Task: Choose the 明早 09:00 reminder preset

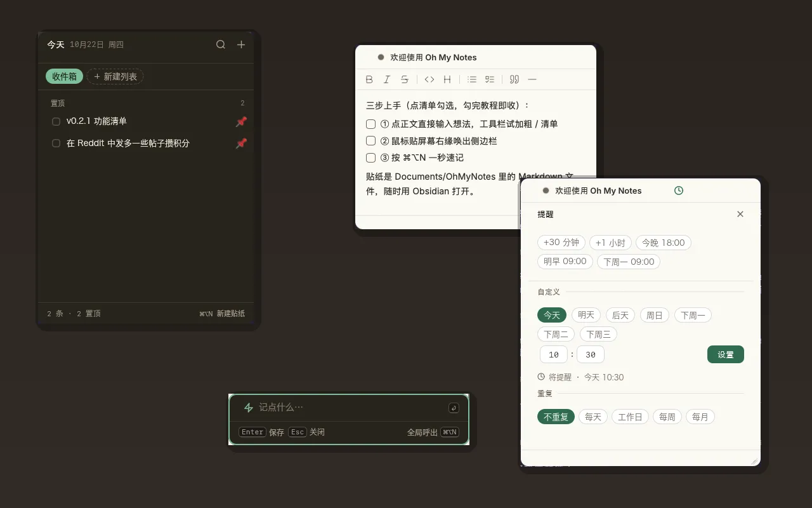Action: (565, 262)
